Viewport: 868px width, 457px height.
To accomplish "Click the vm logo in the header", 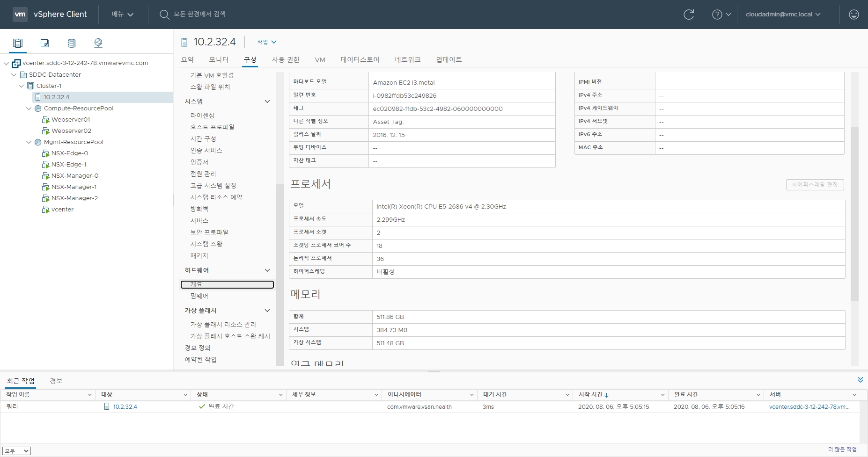I will [20, 14].
